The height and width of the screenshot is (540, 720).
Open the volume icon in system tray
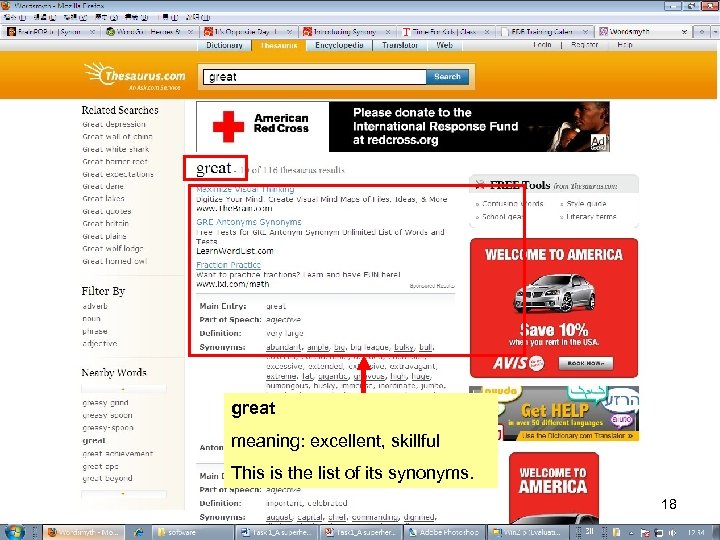(x=672, y=533)
